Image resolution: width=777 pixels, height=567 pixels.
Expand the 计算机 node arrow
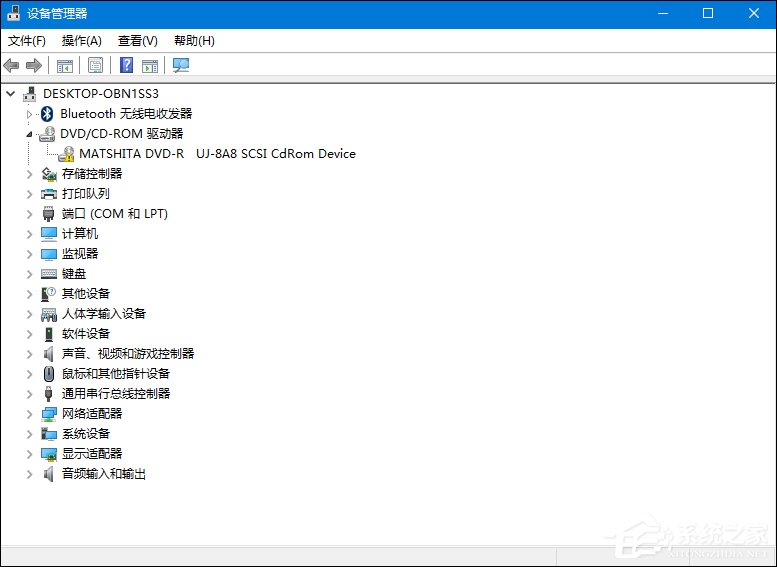coord(29,234)
